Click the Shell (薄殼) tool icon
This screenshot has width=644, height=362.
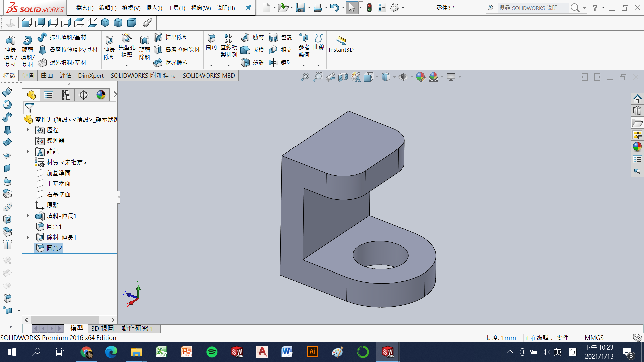tap(246, 62)
